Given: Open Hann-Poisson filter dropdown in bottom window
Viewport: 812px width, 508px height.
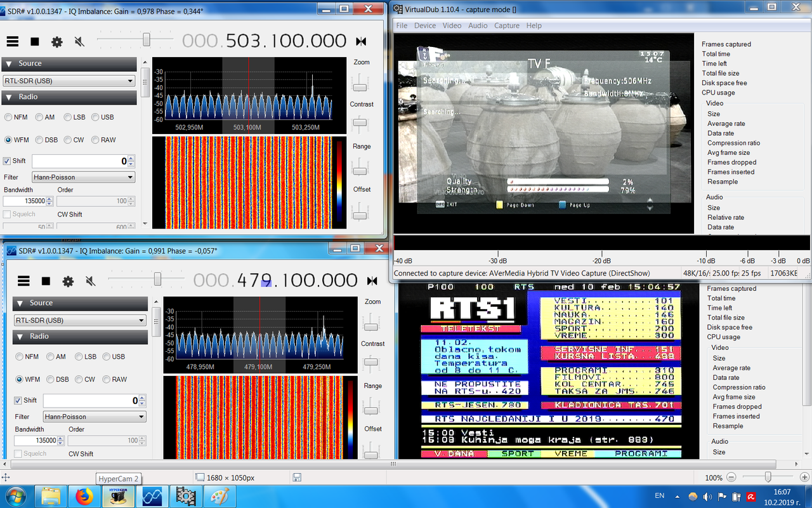Looking at the screenshot, I should click(95, 417).
